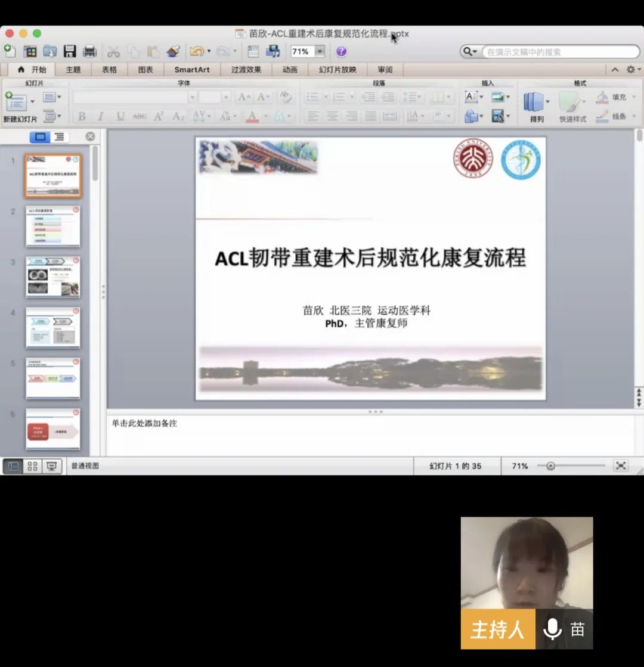644x667 pixels.
Task: Click the Save floppy disk icon
Action: coord(70,51)
